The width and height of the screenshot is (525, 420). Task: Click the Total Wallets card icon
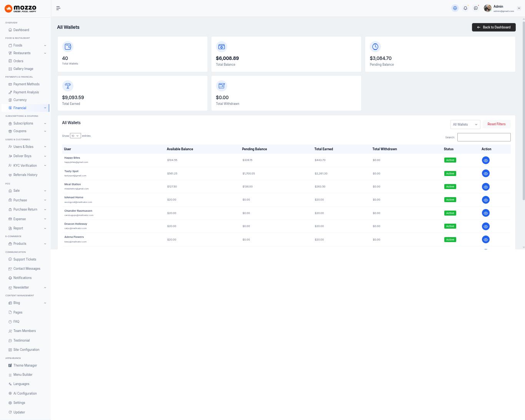point(68,46)
